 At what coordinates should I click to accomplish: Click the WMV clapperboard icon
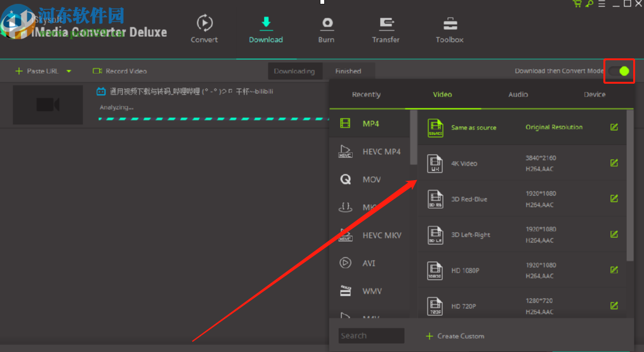[x=345, y=291]
